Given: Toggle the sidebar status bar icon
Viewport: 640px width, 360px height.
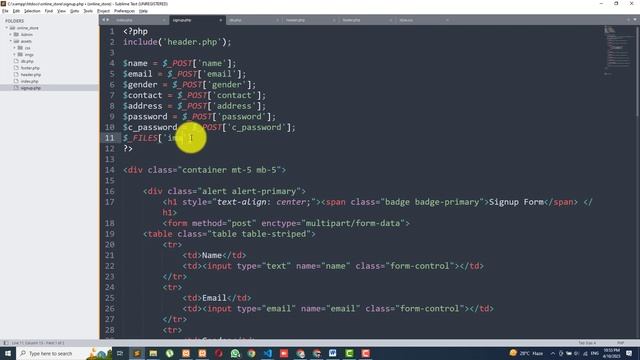Looking at the screenshot, I should click(x=5, y=343).
